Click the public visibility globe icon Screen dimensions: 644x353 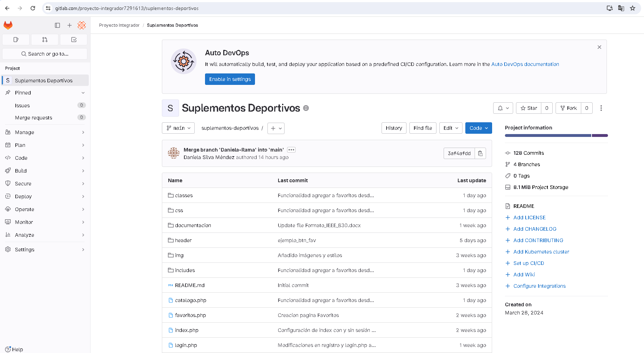pos(306,108)
